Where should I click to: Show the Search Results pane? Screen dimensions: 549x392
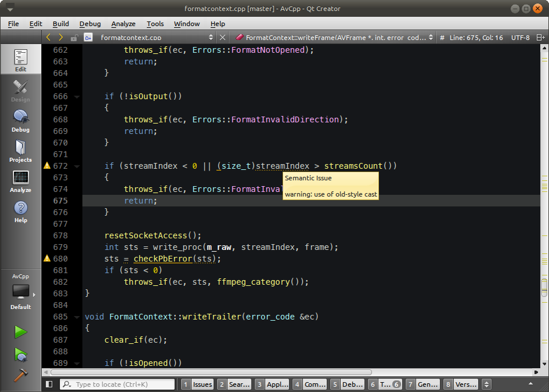[234, 384]
